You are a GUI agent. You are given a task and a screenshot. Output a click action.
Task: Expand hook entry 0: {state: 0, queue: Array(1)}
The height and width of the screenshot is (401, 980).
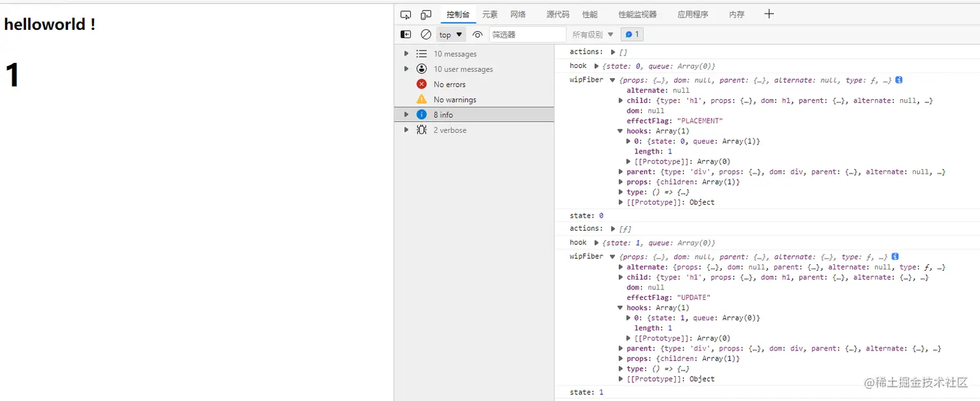[629, 141]
